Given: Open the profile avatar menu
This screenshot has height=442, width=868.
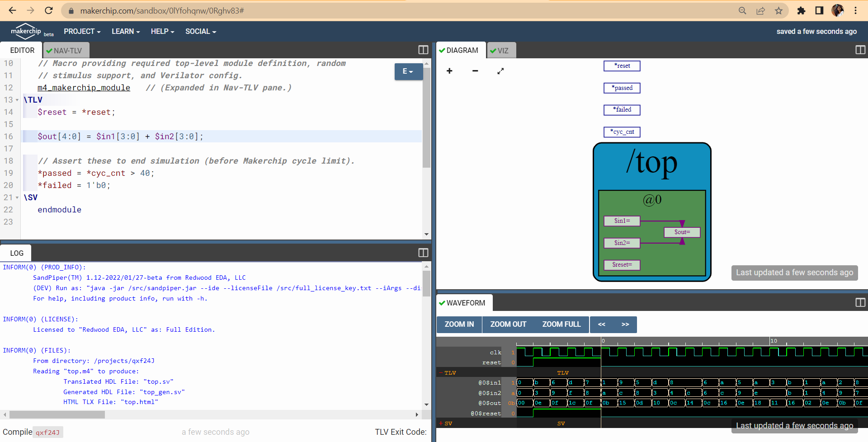Looking at the screenshot, I should coord(837,10).
